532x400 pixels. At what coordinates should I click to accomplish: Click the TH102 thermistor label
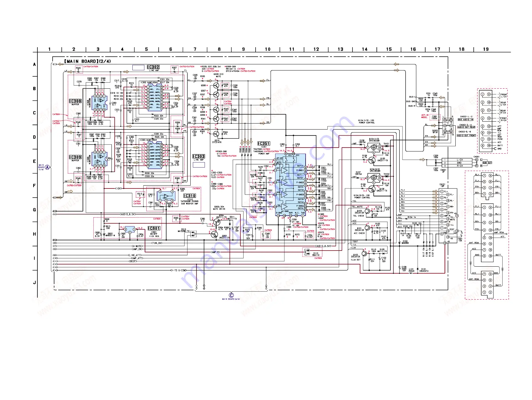(x=386, y=174)
